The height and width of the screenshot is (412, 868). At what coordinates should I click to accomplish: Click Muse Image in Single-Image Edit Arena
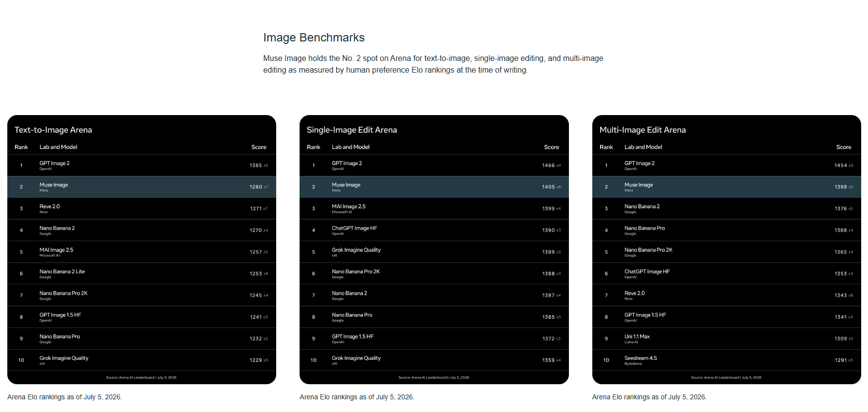(x=346, y=185)
